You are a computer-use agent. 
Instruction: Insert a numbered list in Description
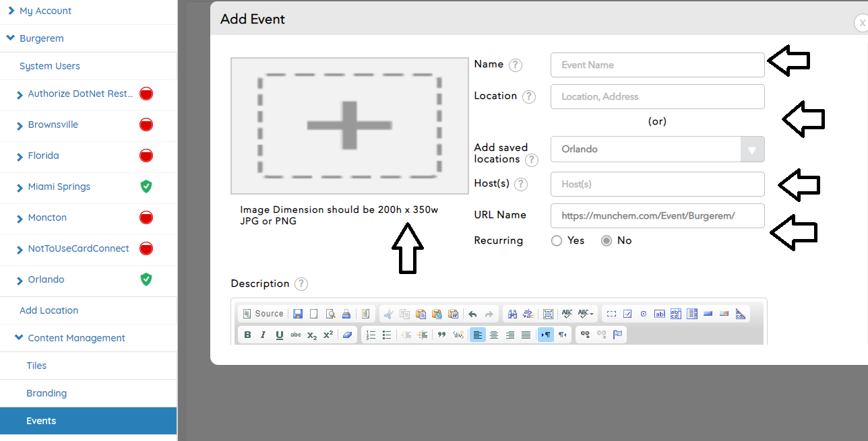coord(371,335)
